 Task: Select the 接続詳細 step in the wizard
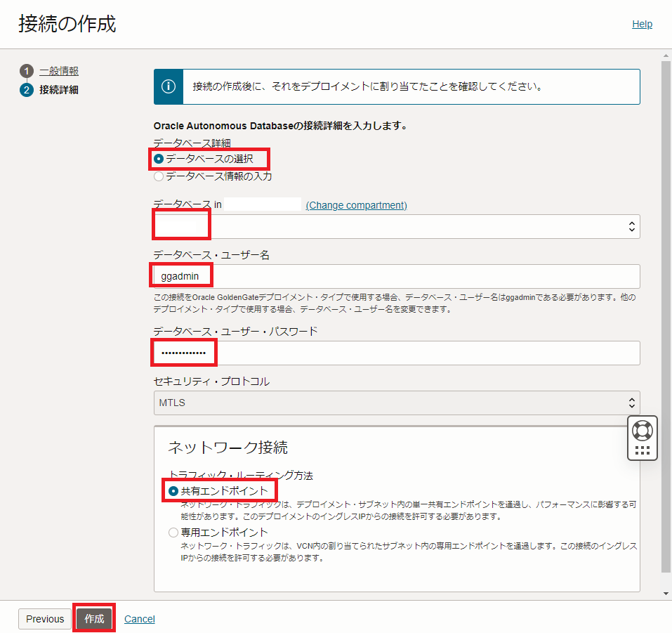tap(59, 90)
